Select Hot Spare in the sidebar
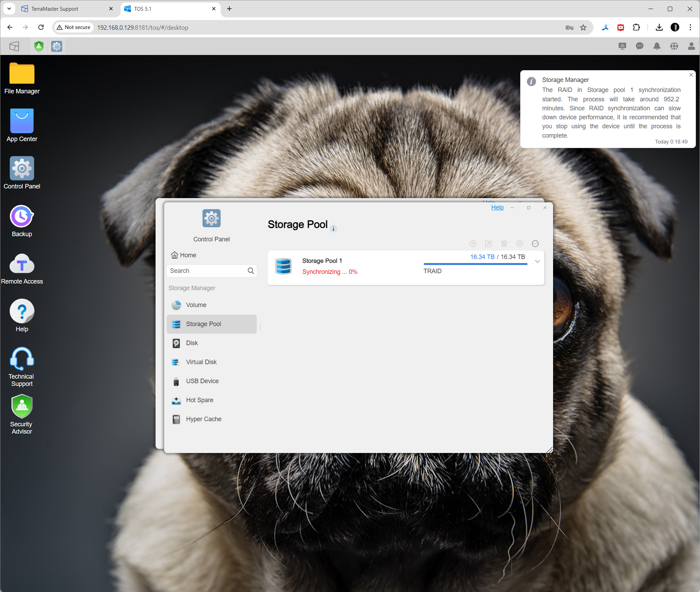Screen dimensions: 700x592 pyautogui.click(x=199, y=400)
